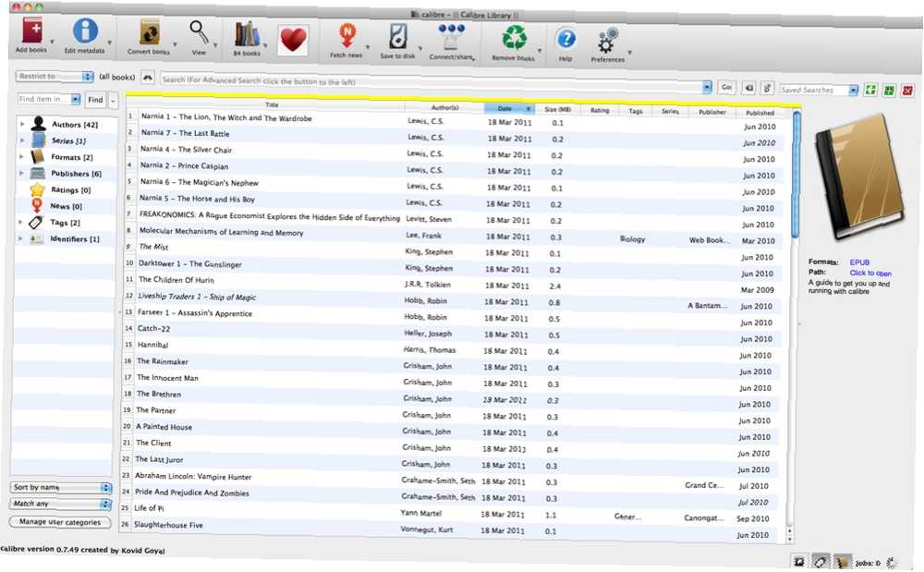Click Manage user categories button
The width and height of the screenshot is (924, 572).
[60, 522]
